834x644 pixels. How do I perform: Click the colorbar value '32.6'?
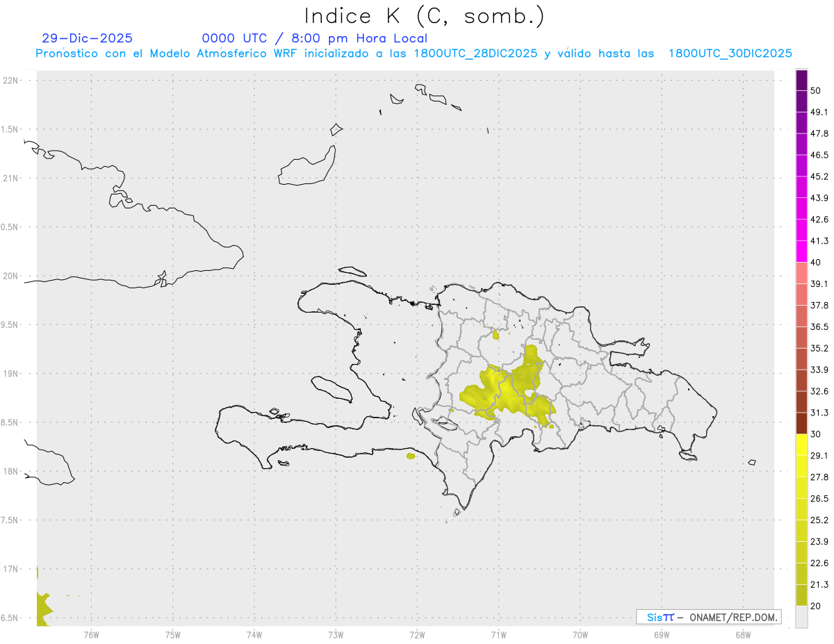tap(819, 391)
